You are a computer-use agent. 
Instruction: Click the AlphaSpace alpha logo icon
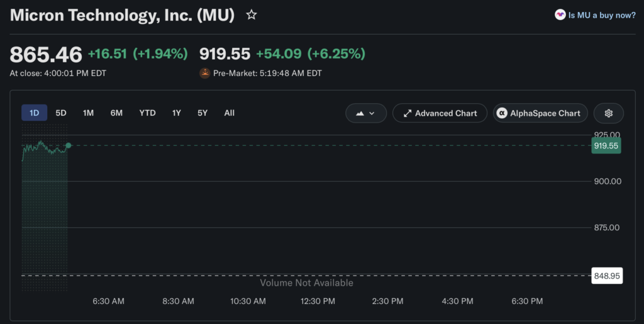tap(501, 113)
